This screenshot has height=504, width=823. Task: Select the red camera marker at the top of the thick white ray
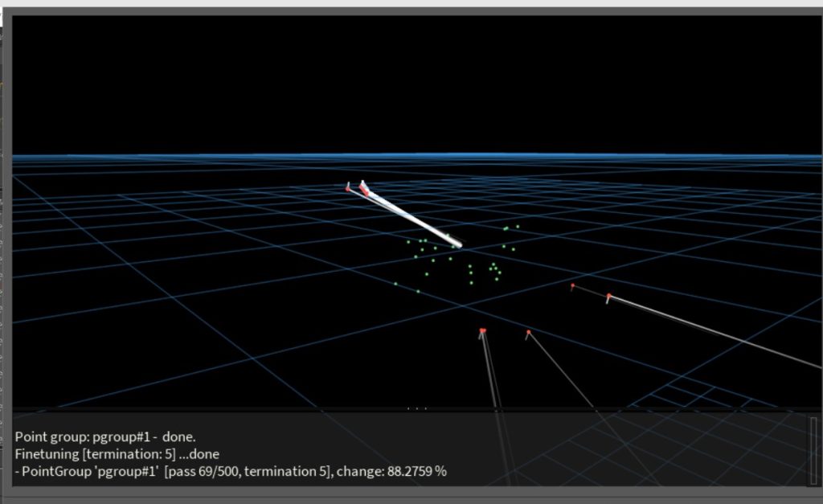[364, 188]
